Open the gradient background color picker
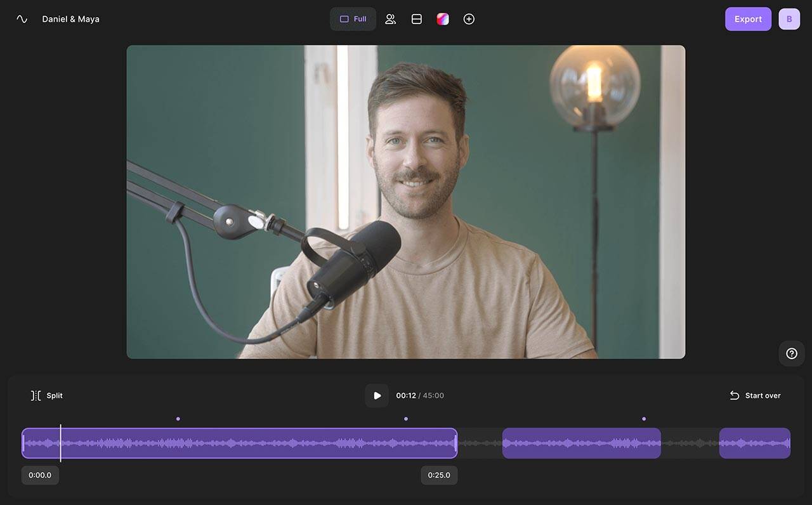 click(x=443, y=19)
